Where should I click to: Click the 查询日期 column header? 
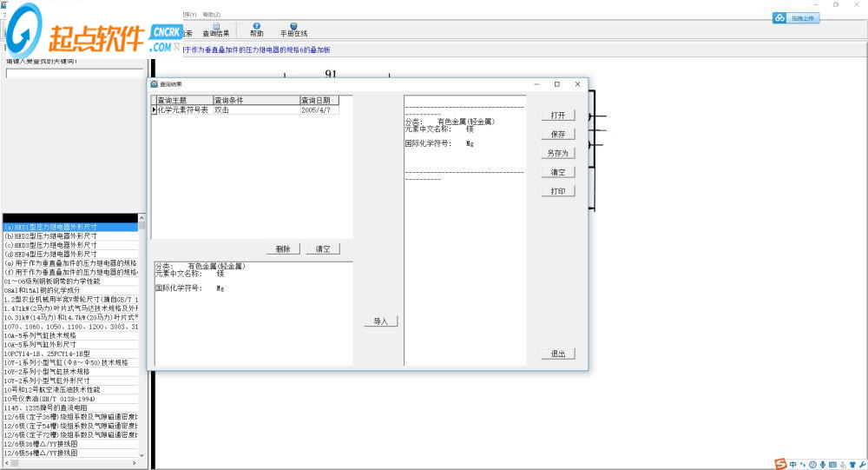coord(319,100)
